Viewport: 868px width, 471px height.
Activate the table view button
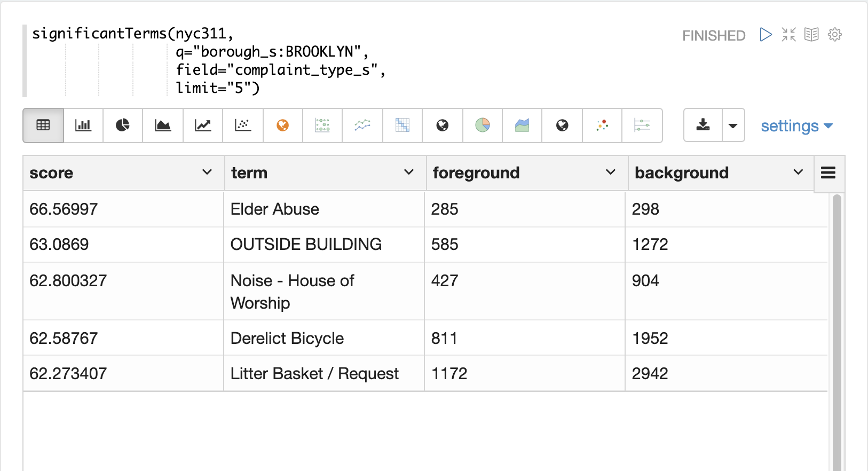pos(43,125)
